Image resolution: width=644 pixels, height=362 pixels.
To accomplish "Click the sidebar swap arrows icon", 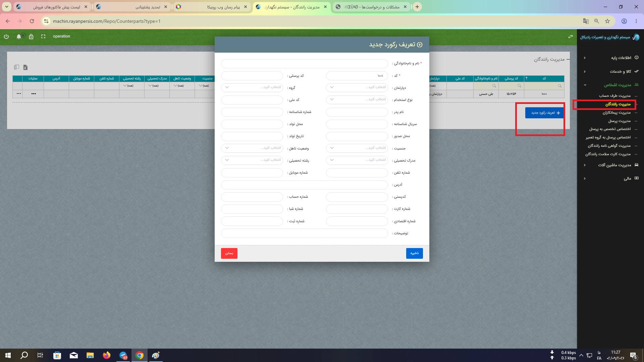I will [571, 37].
